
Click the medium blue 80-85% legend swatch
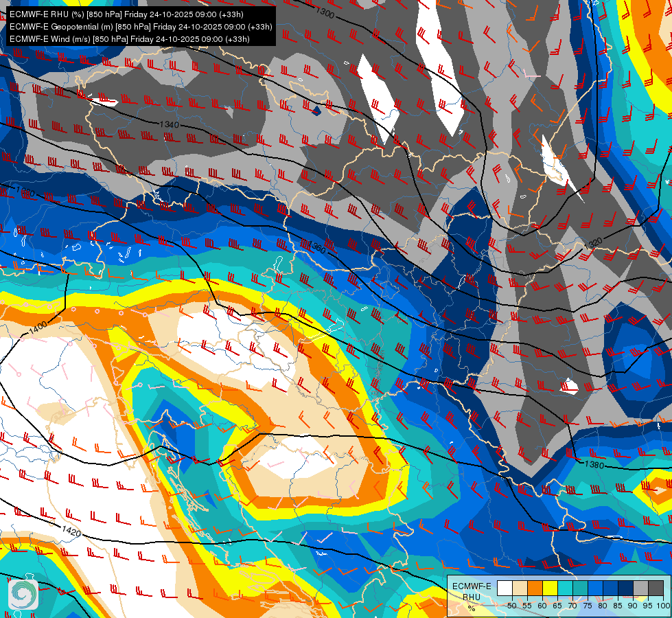[x=610, y=588]
